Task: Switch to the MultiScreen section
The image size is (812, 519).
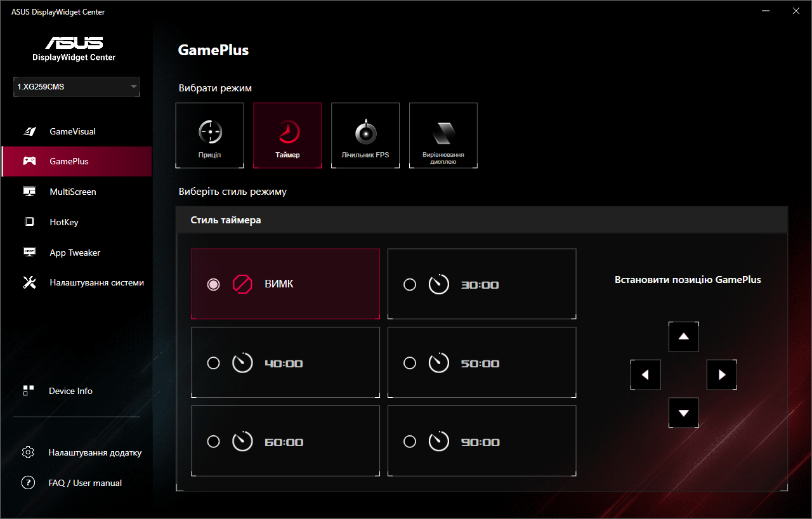Action: point(73,192)
